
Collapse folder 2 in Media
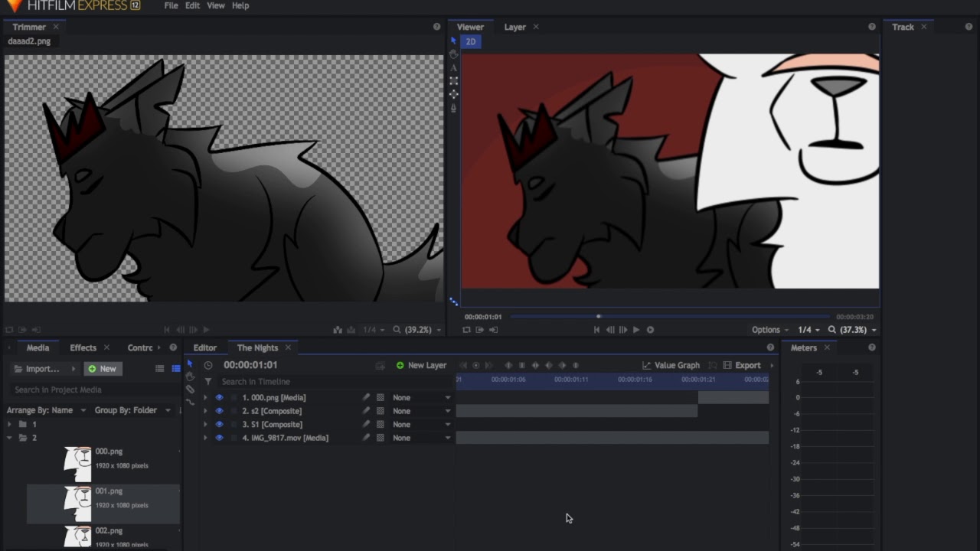tap(9, 438)
